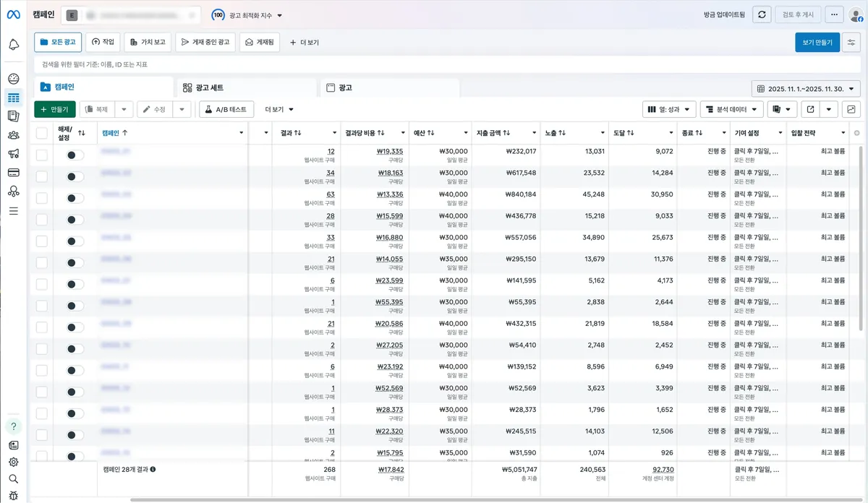Click the ₩19,335 cost per result value
Image resolution: width=868 pixels, height=503 pixels.
coord(390,152)
